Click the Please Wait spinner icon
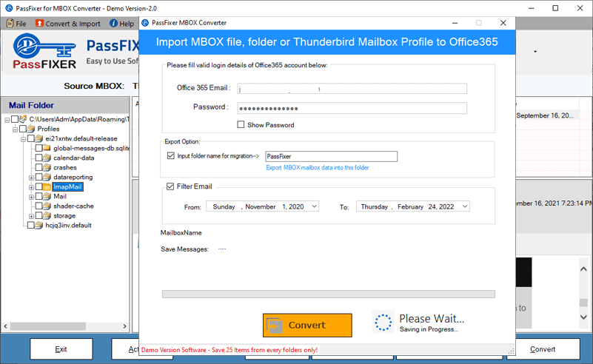Viewport: 593px width, 364px height. (383, 322)
